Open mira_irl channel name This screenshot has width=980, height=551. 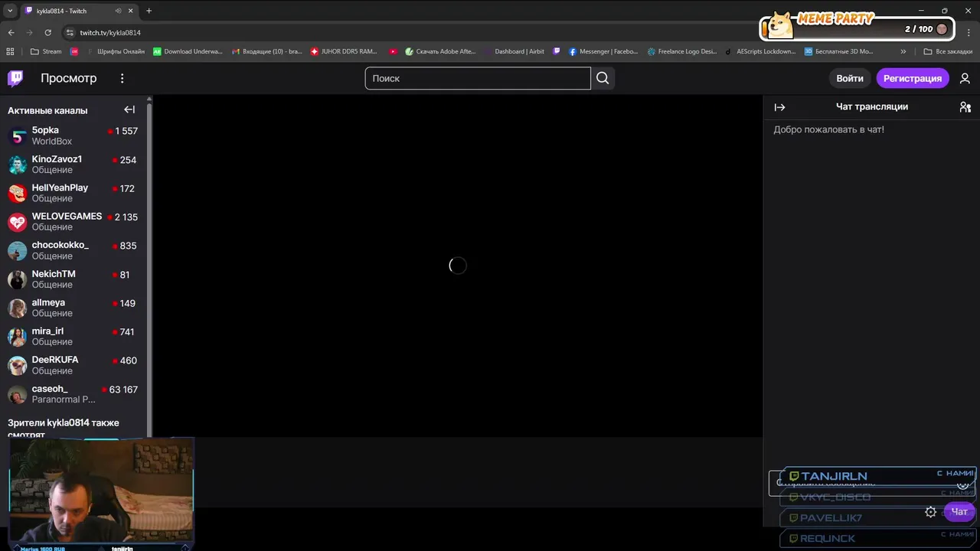(x=47, y=331)
